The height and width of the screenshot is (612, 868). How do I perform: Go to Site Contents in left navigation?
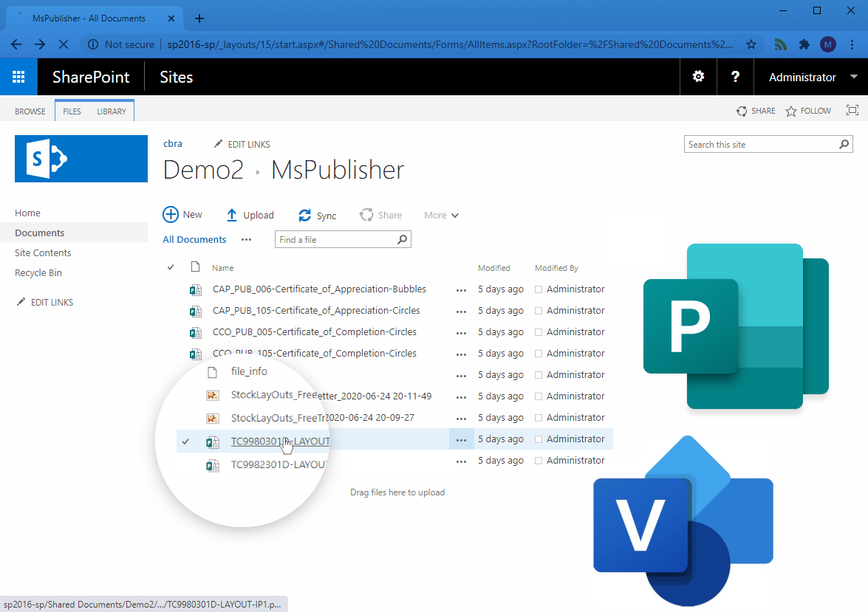pos(43,252)
